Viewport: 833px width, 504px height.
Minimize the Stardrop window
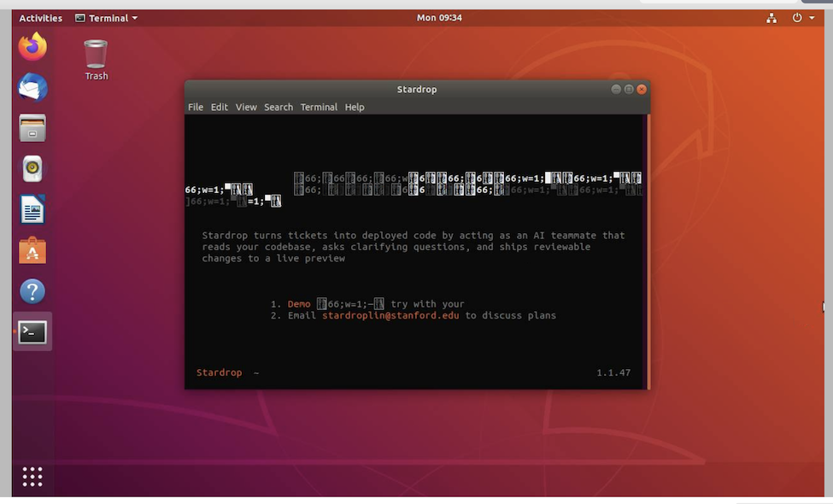(616, 89)
